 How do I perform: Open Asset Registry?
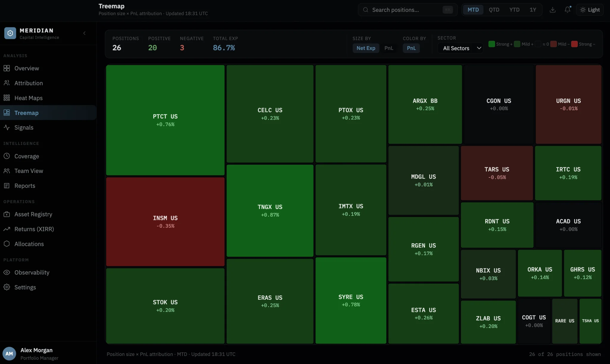pos(48,214)
